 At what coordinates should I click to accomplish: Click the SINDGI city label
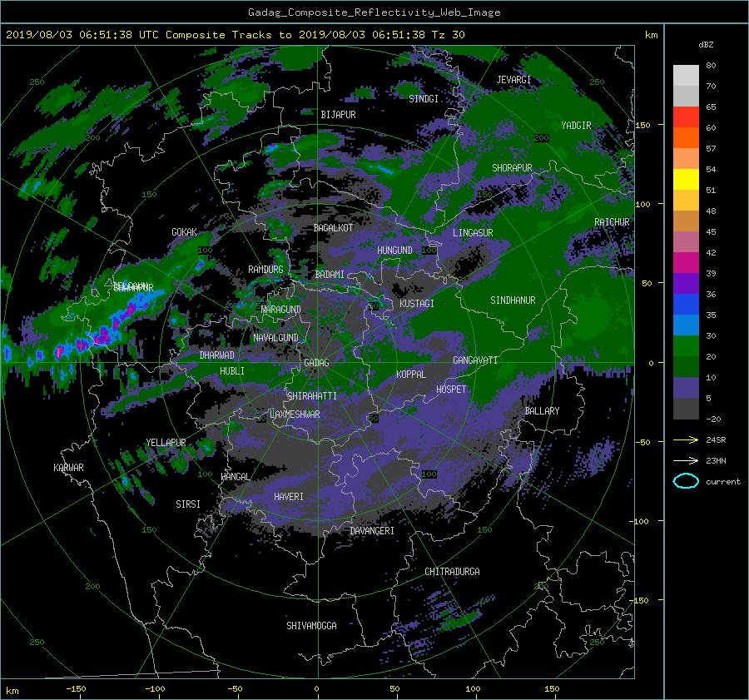(x=424, y=99)
